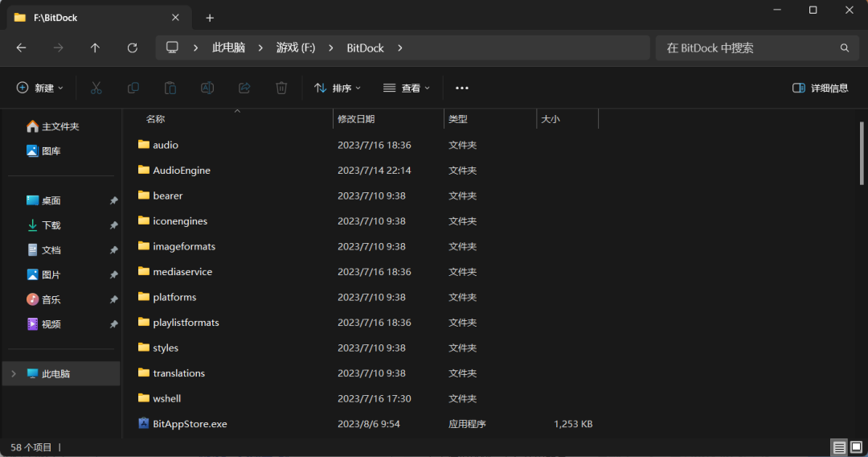Open 音乐 music in sidebar
The image size is (868, 457).
[43, 299]
